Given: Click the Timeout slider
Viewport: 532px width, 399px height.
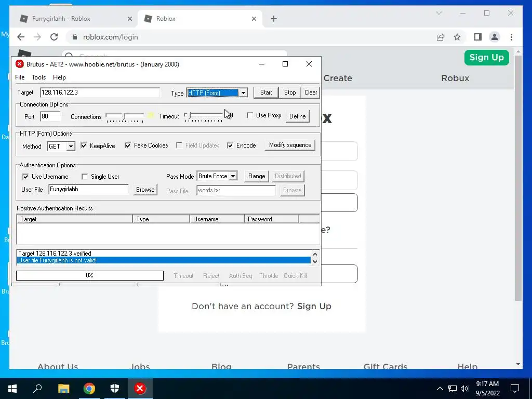Looking at the screenshot, I should click(x=203, y=116).
